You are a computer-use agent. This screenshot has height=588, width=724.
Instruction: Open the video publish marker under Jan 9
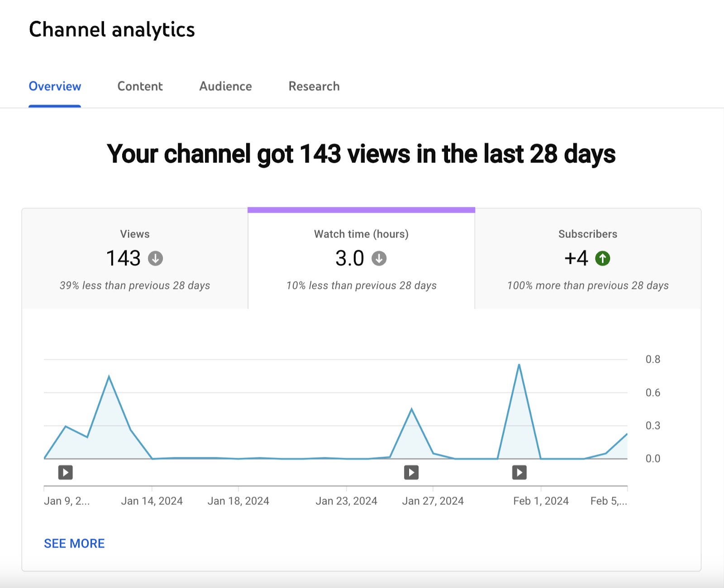(65, 472)
